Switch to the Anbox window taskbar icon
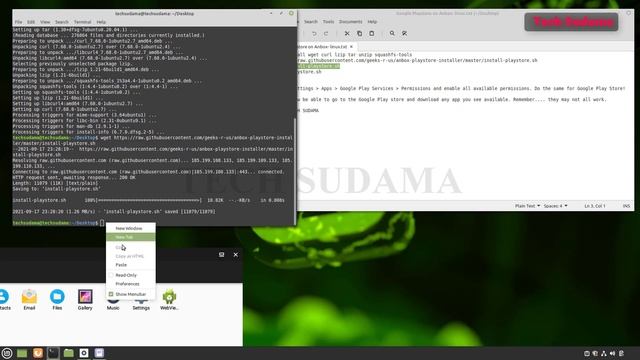Screen dimensions: 640x360 pos(84,353)
